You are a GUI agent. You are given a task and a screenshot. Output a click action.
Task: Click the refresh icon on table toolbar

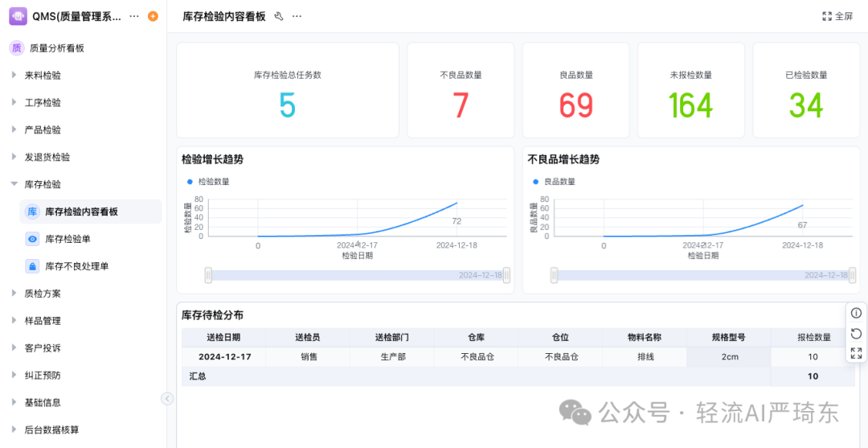pyautogui.click(x=856, y=333)
